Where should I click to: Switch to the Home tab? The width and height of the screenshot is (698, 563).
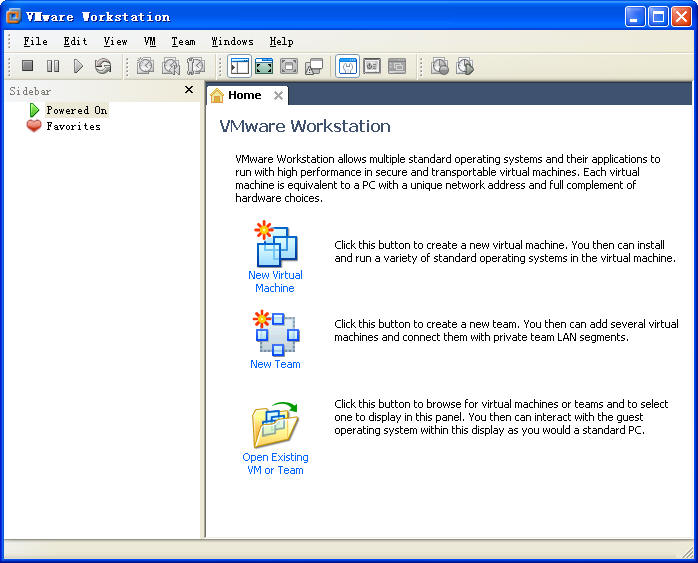click(x=247, y=95)
